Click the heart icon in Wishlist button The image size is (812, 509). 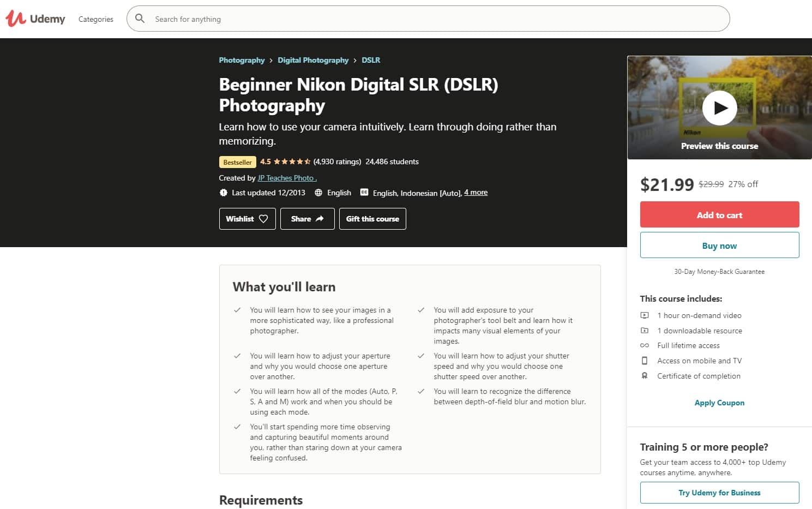tap(263, 219)
